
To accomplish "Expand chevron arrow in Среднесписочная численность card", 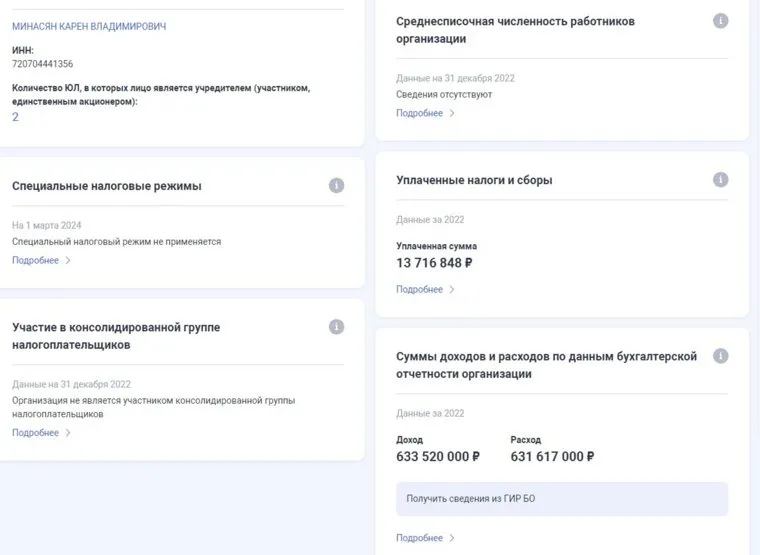I will (x=452, y=113).
